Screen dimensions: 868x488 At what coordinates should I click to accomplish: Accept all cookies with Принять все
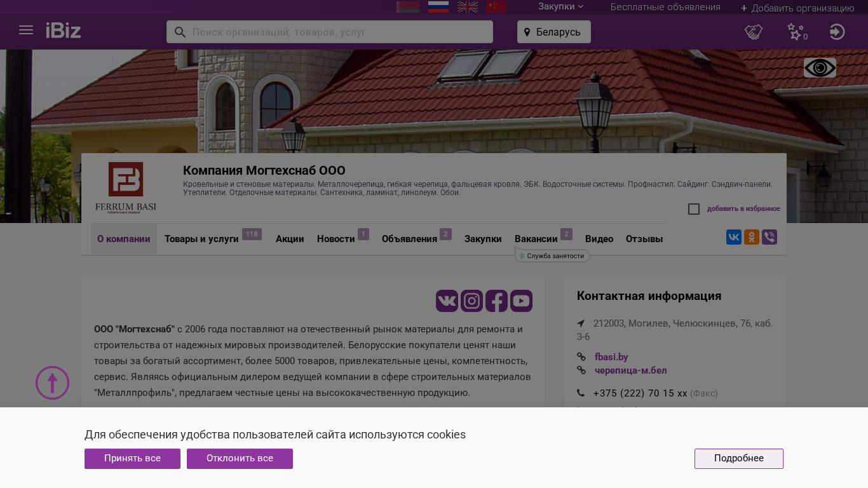[x=132, y=459]
